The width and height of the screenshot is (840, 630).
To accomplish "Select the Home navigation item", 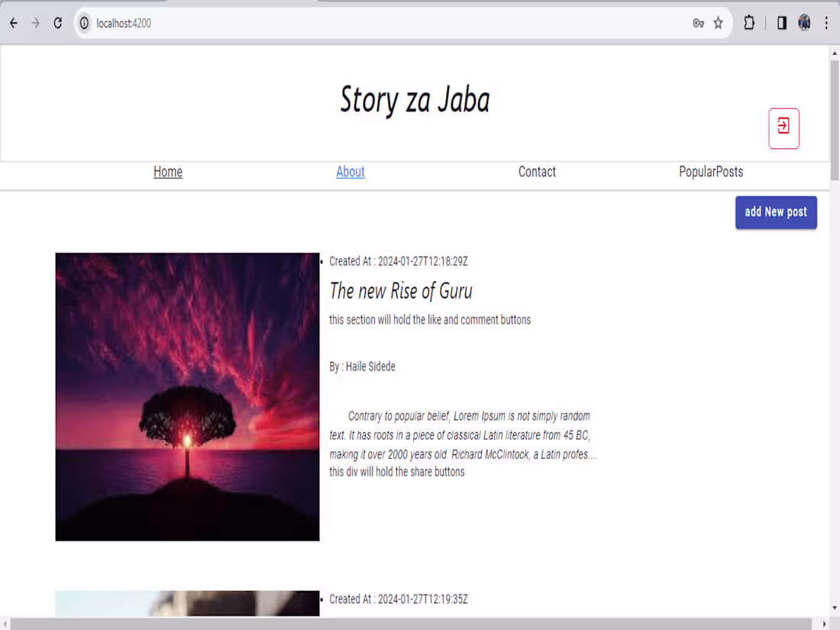I will pyautogui.click(x=167, y=172).
